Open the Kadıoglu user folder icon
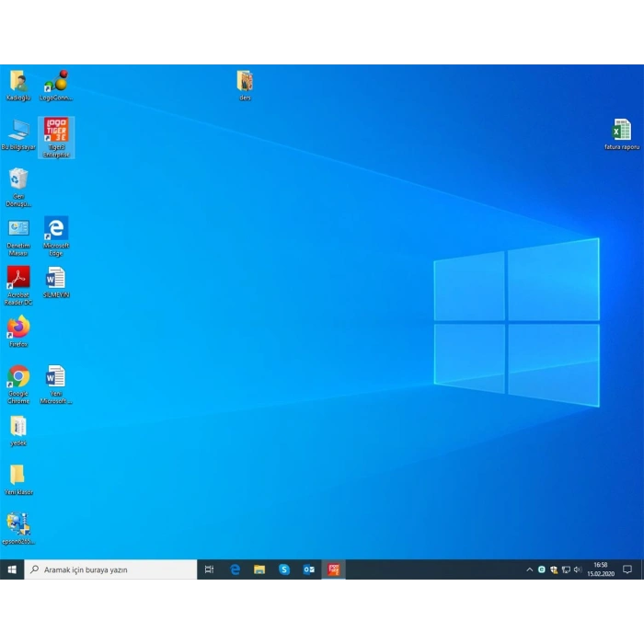 [x=18, y=86]
